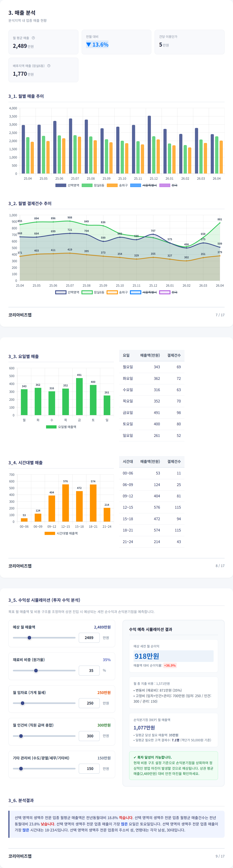
Task: Click the 09~12 row label in time table
Action: [128, 496]
